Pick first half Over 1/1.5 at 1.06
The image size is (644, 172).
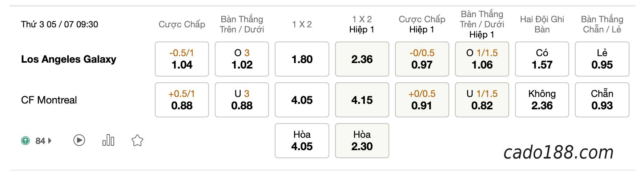coord(482,59)
